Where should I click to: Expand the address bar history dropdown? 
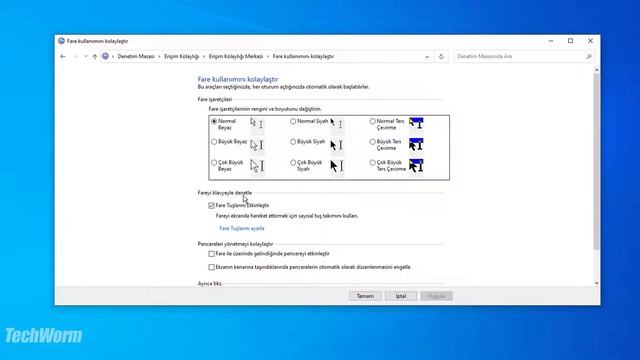pyautogui.click(x=427, y=57)
